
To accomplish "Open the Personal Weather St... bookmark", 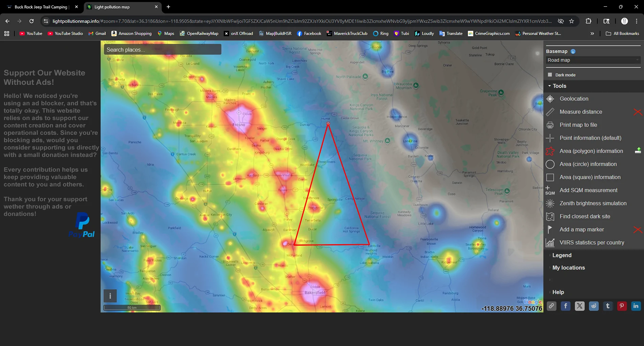I will [538, 34].
